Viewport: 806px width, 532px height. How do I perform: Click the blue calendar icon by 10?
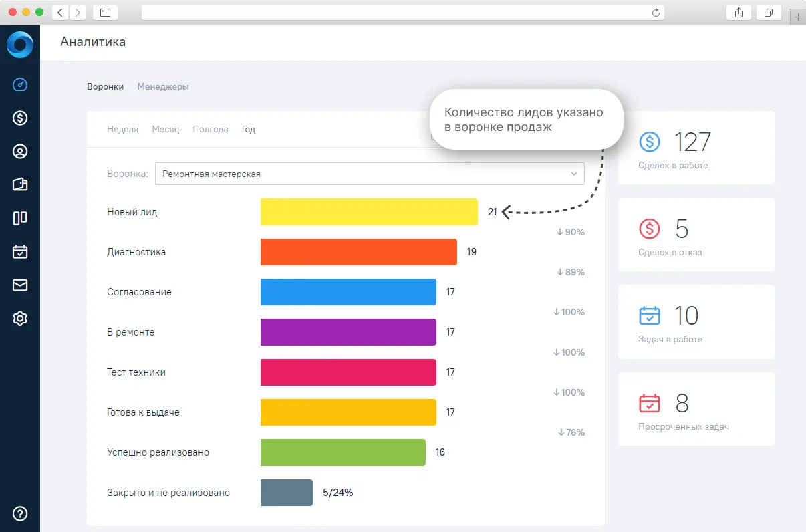(650, 315)
